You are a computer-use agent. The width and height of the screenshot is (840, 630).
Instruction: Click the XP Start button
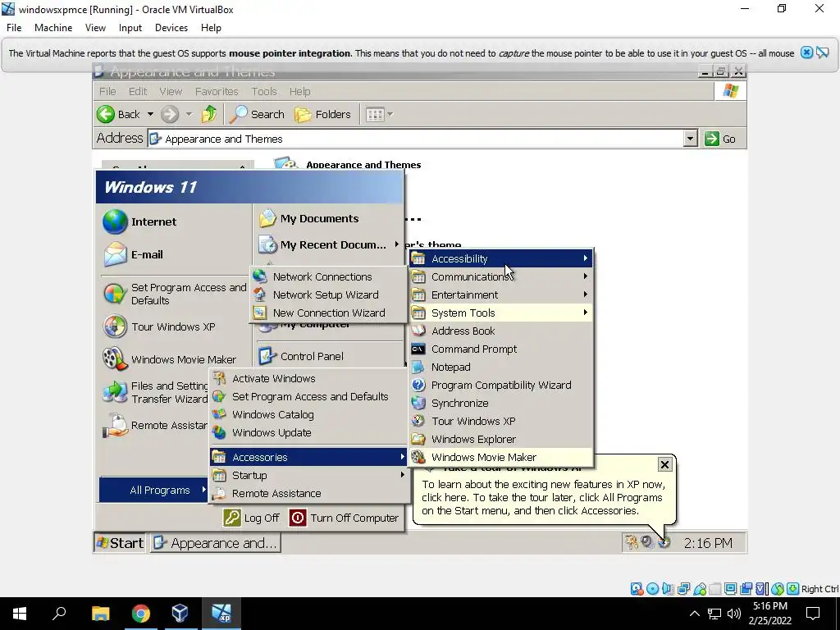click(x=120, y=543)
